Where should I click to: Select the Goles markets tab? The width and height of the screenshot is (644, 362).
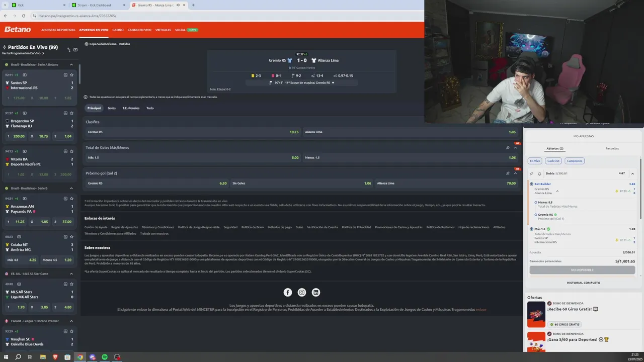[112, 108]
